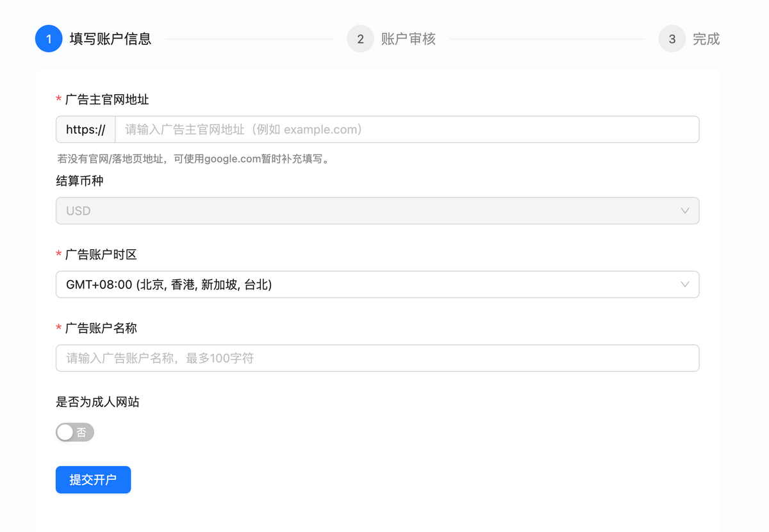This screenshot has height=532, width=769.
Task: Select the 填写账户信息 step label
Action: 110,39
